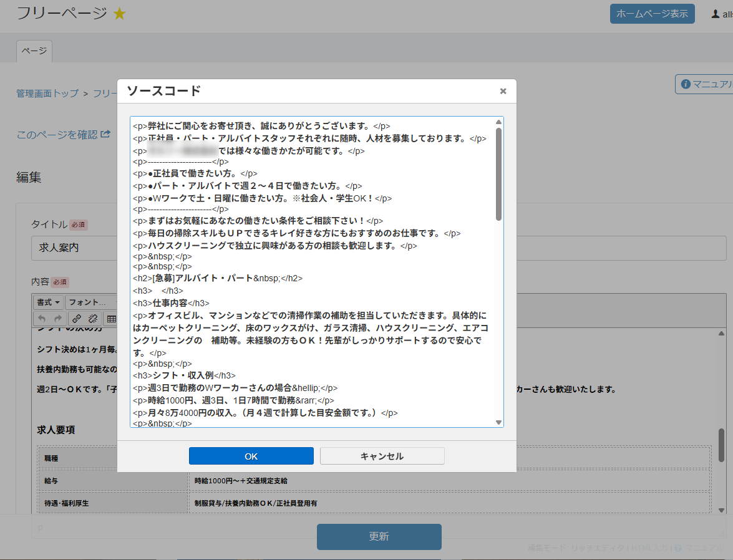Click the undo icon in editor toolbar

(42, 319)
